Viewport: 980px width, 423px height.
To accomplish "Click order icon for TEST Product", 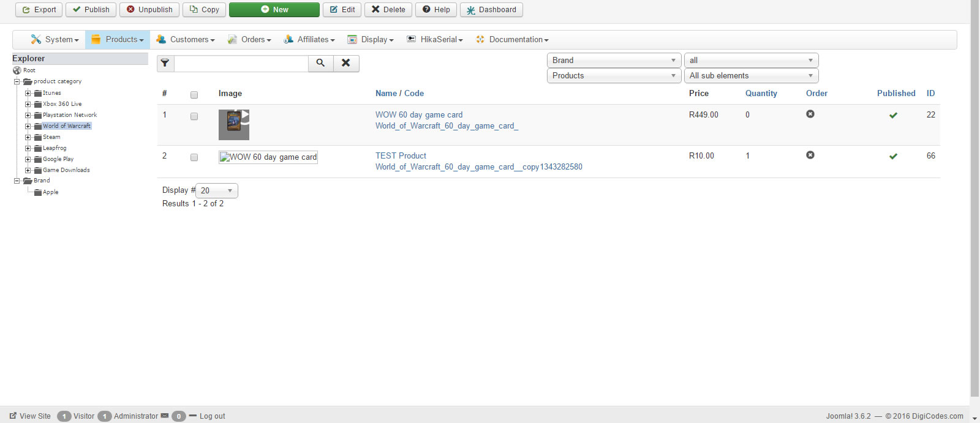I will tap(810, 155).
